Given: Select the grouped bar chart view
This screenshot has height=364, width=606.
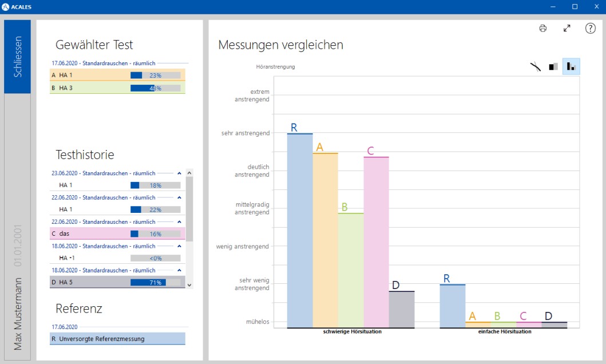Looking at the screenshot, I should click(571, 66).
